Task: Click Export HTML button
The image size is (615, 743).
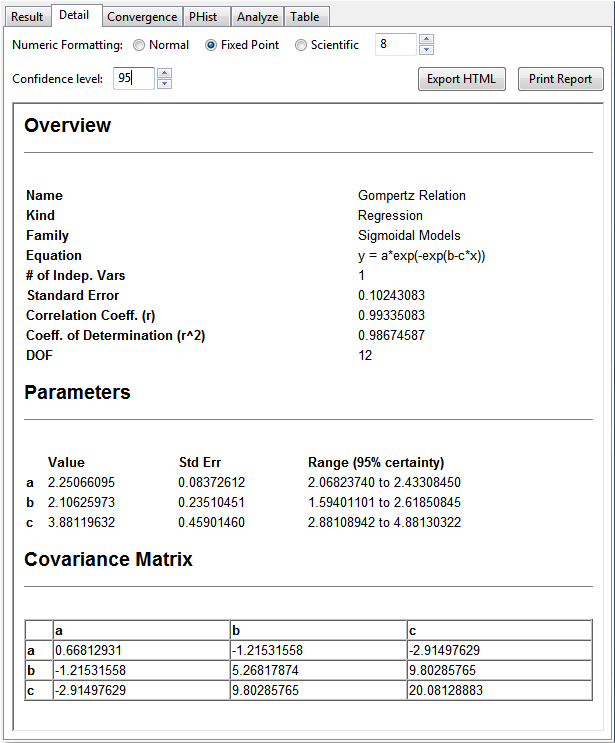Action: (461, 79)
